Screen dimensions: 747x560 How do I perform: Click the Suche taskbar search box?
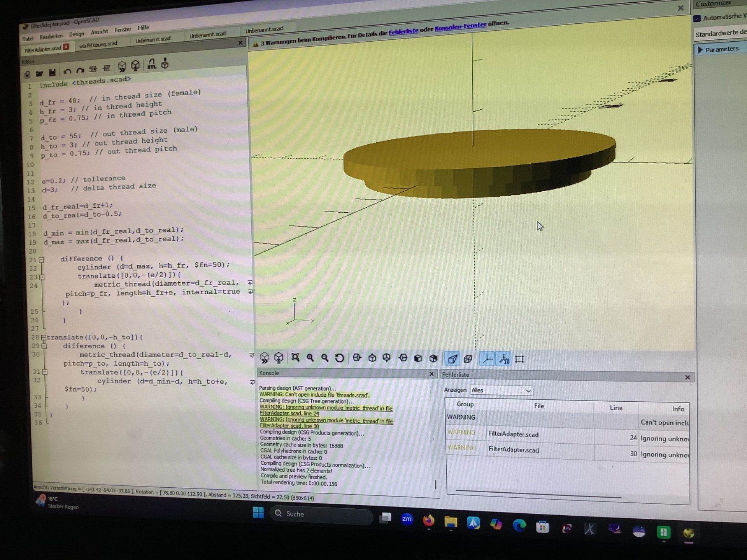[321, 514]
